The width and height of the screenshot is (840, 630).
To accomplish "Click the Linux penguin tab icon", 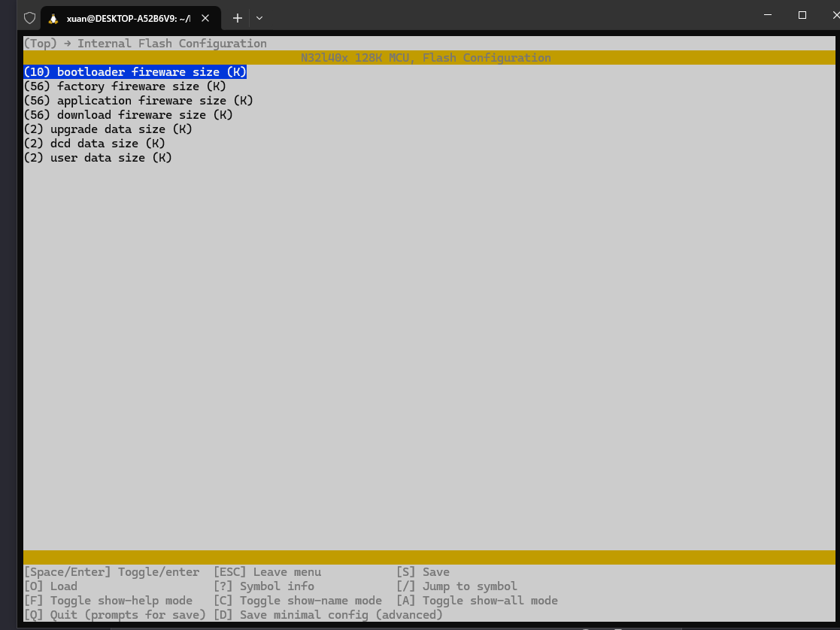I will tap(53, 19).
